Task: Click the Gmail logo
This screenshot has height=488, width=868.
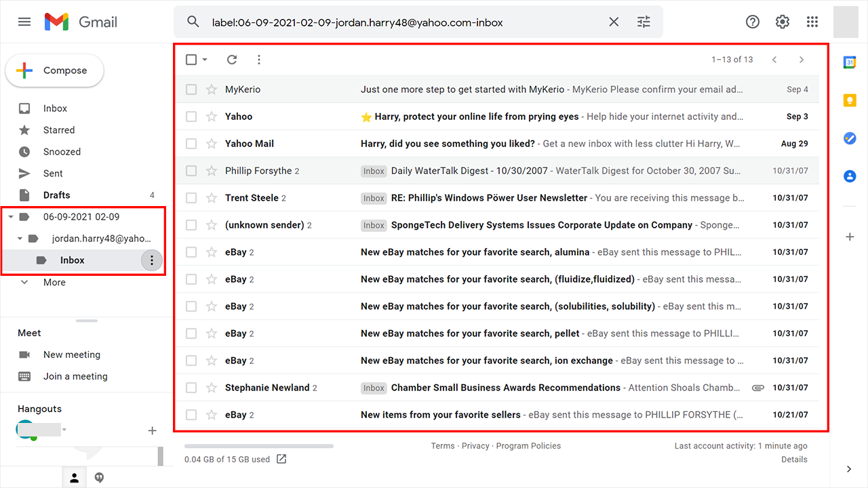Action: pyautogui.click(x=81, y=22)
